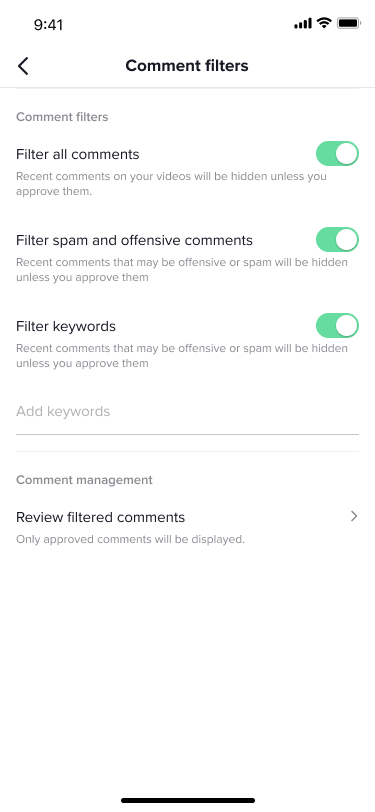Tap 'Only approved comments will be displayed' text
The image size is (375, 812).
tap(130, 540)
